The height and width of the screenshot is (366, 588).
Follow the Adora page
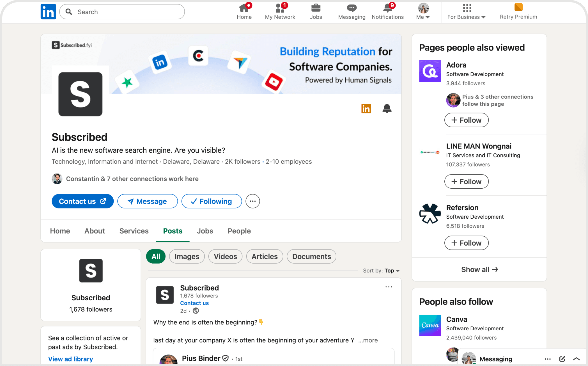tap(466, 120)
